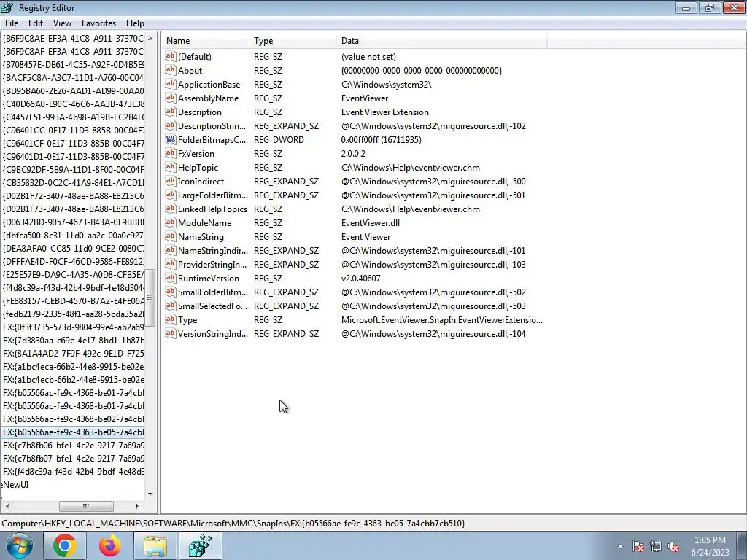Open Windows Explorer from the taskbar
Image resolution: width=747 pixels, height=560 pixels.
coord(155,545)
